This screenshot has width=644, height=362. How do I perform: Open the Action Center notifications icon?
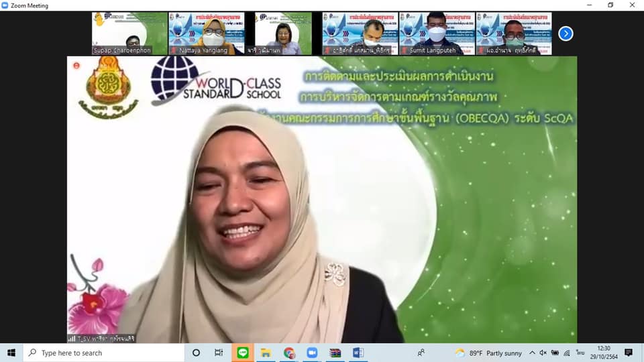(629, 353)
